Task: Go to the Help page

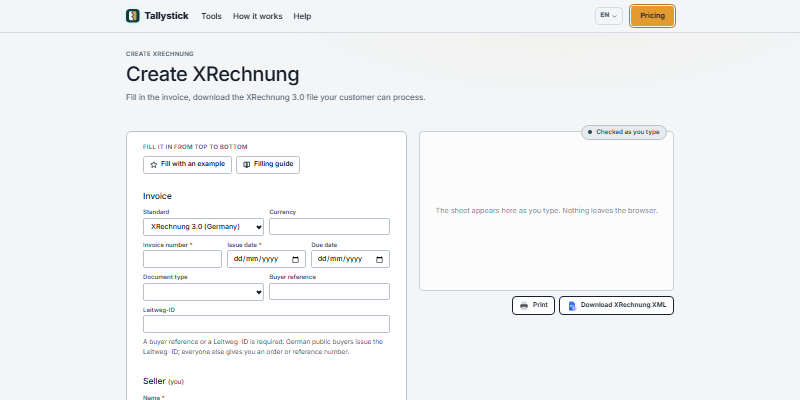Action: pyautogui.click(x=302, y=16)
